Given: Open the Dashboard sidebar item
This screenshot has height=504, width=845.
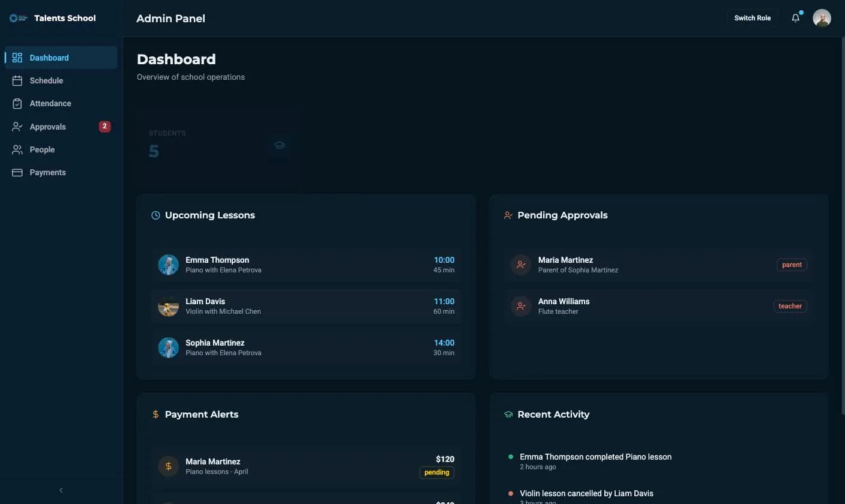Looking at the screenshot, I should pyautogui.click(x=61, y=58).
